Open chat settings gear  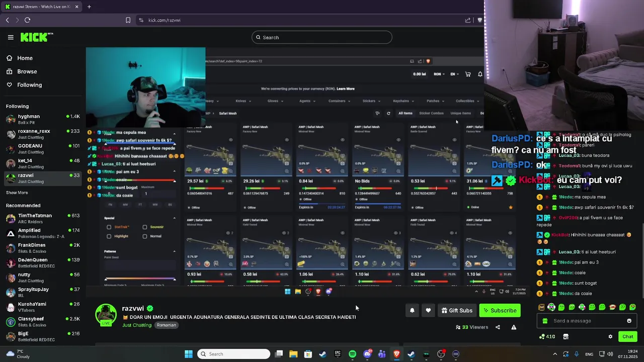click(610, 337)
